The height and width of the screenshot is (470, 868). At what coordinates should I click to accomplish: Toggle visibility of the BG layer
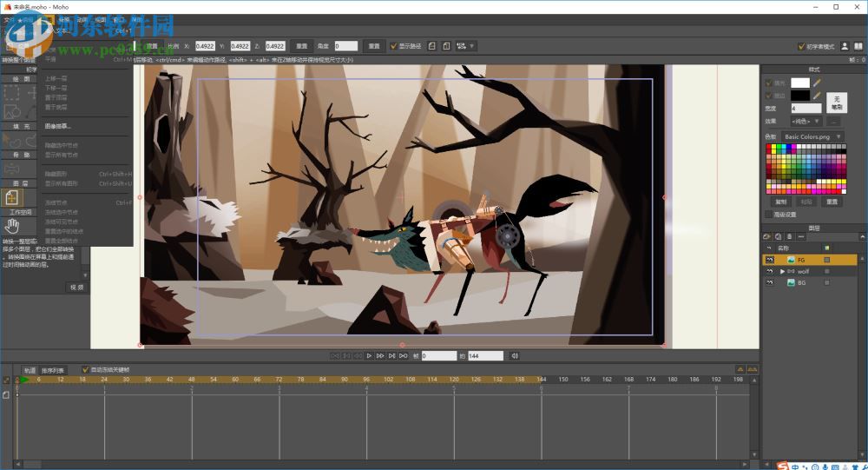pos(769,282)
